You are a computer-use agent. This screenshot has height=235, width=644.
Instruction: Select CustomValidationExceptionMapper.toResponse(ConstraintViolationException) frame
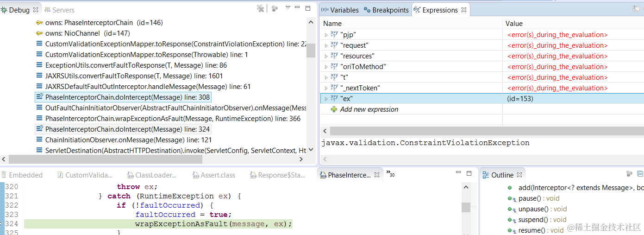171,44
